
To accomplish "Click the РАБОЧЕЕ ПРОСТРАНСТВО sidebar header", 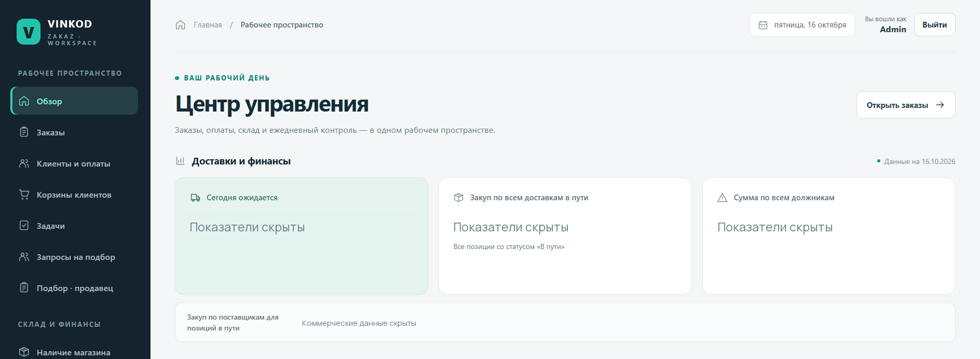I will coord(70,73).
